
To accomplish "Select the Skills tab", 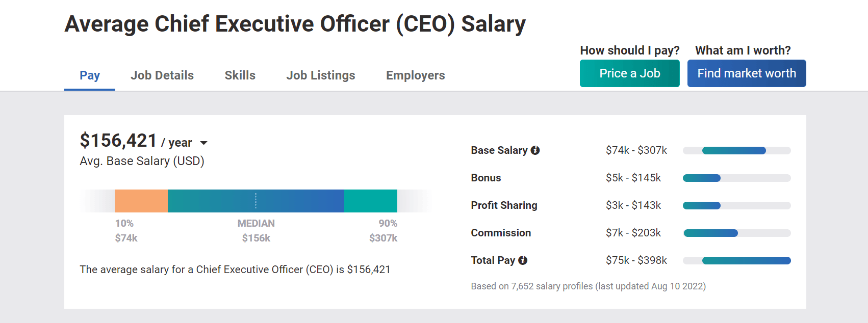I will (240, 75).
